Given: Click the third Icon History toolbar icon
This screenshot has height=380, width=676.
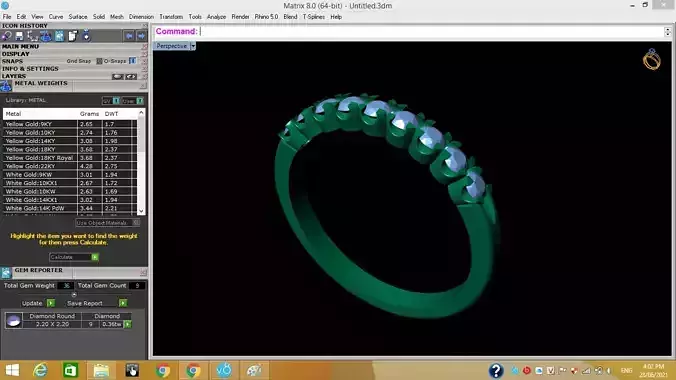Looking at the screenshot, I should [x=32, y=36].
